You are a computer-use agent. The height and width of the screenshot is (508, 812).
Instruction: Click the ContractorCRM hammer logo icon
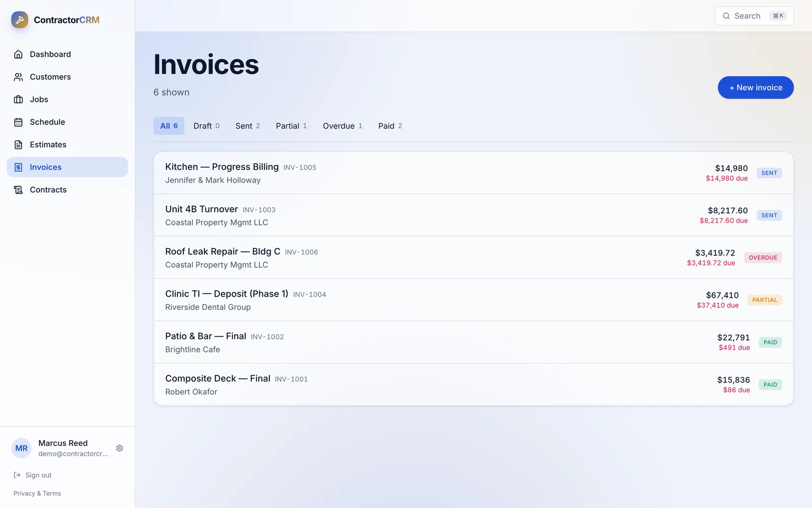click(x=20, y=20)
